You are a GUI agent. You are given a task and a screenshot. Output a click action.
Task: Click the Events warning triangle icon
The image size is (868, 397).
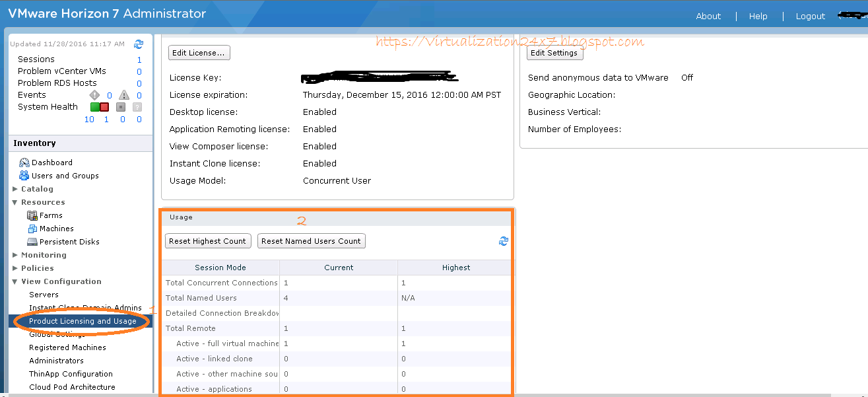click(123, 94)
